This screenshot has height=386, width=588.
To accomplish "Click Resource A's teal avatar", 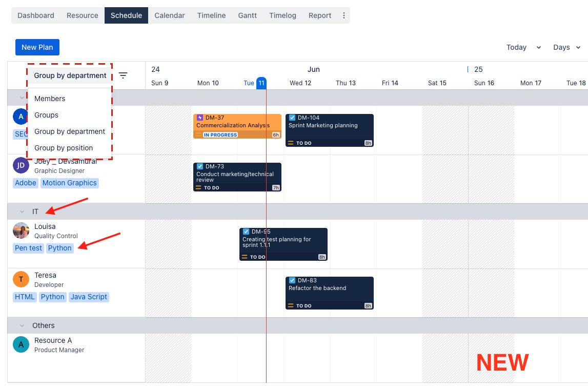I will pyautogui.click(x=21, y=344).
